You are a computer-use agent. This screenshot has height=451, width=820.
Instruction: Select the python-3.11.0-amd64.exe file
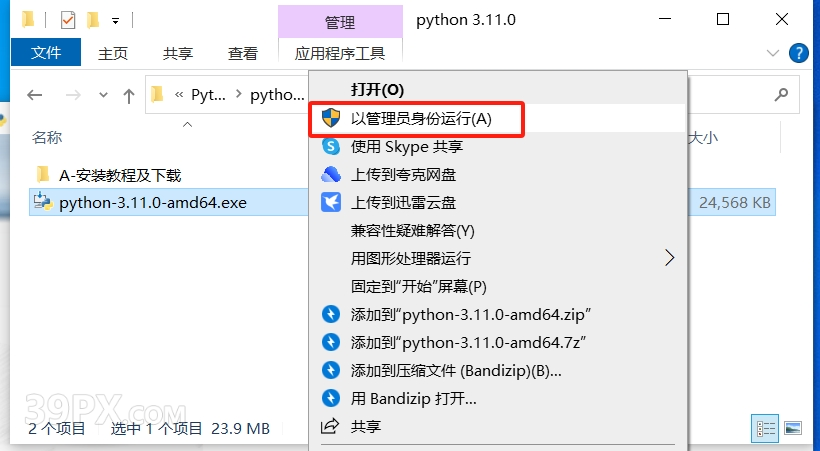(x=153, y=203)
